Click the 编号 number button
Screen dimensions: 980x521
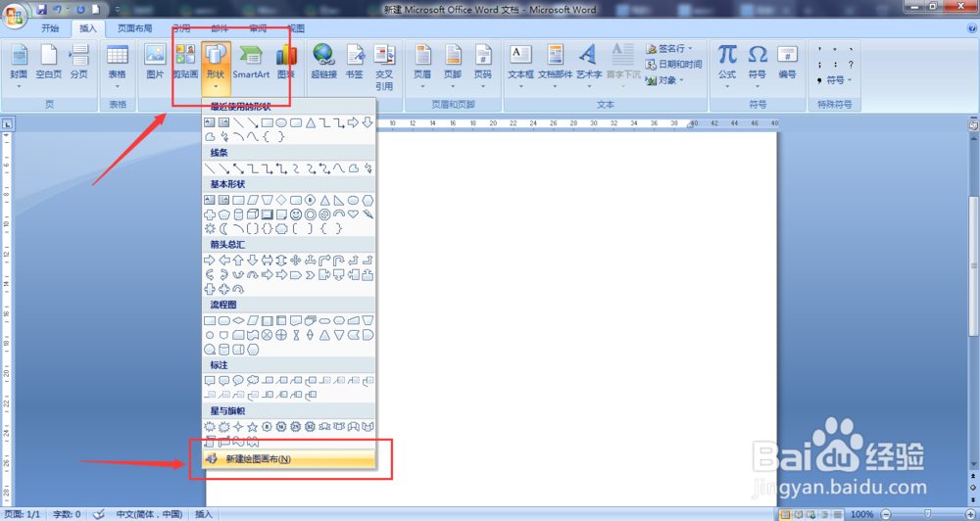788,63
